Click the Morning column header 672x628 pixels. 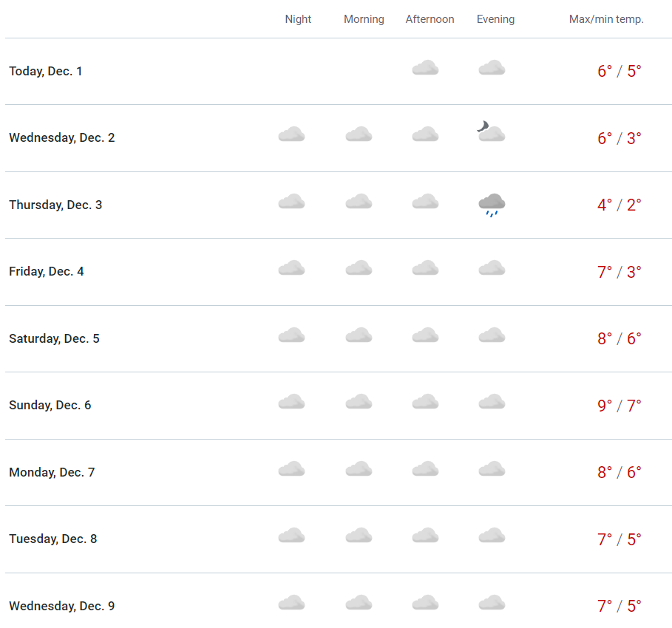[364, 19]
